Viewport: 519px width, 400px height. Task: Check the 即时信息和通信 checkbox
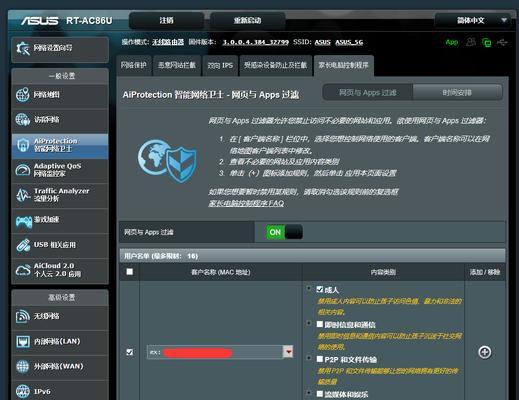pyautogui.click(x=320, y=324)
